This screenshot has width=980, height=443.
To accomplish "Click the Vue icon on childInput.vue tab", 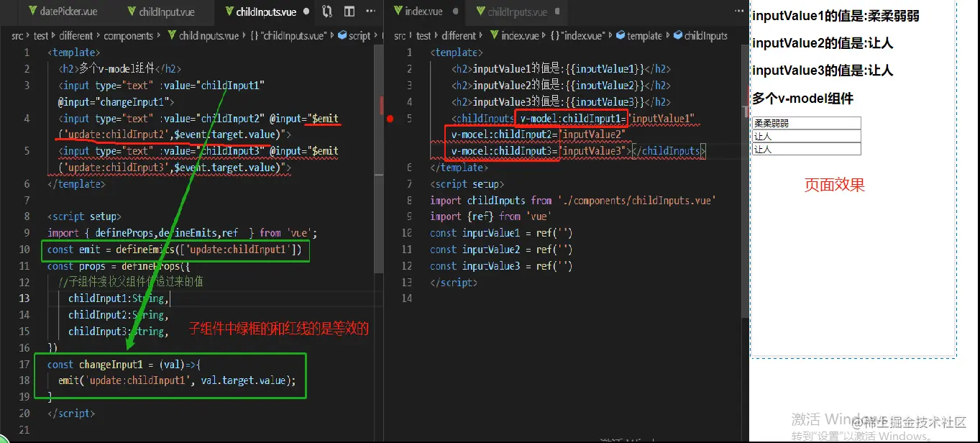I will tap(132, 12).
